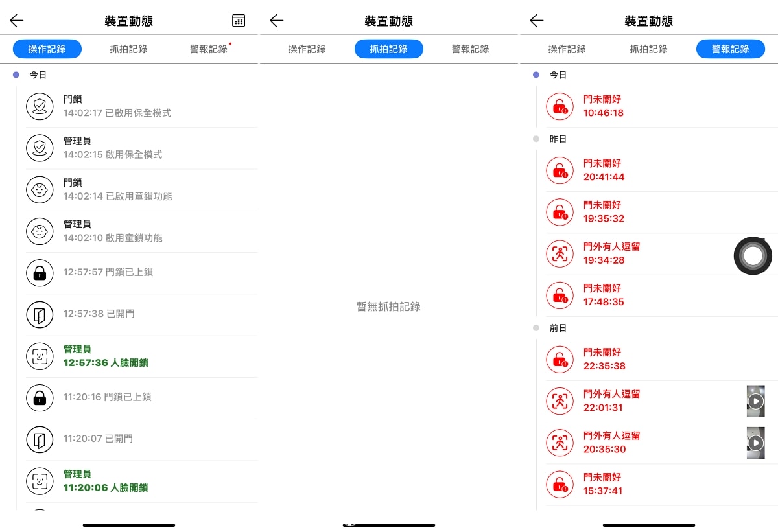Image resolution: width=778 pixels, height=532 pixels.
Task: Go back from left device activity screen
Action: point(17,21)
